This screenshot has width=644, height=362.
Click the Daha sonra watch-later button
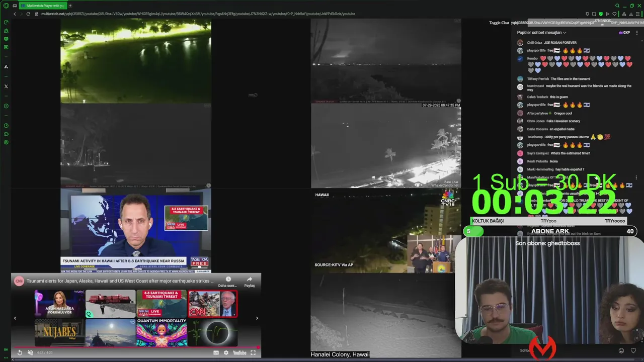227,282
